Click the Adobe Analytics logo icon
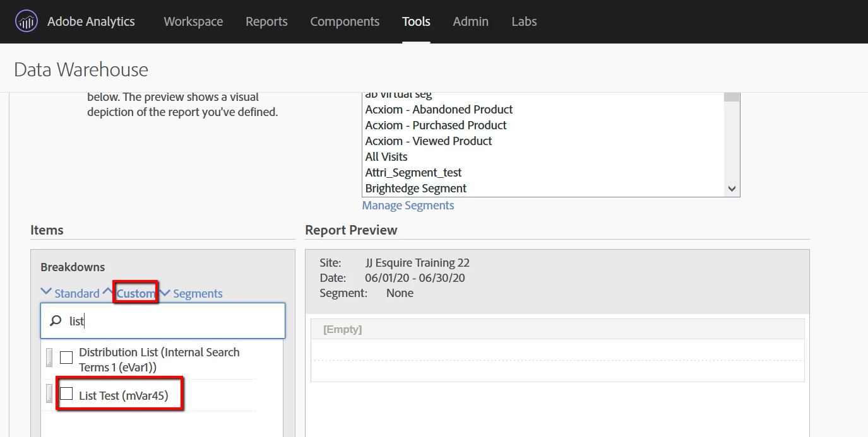Viewport: 868px width, 437px height. click(x=27, y=21)
